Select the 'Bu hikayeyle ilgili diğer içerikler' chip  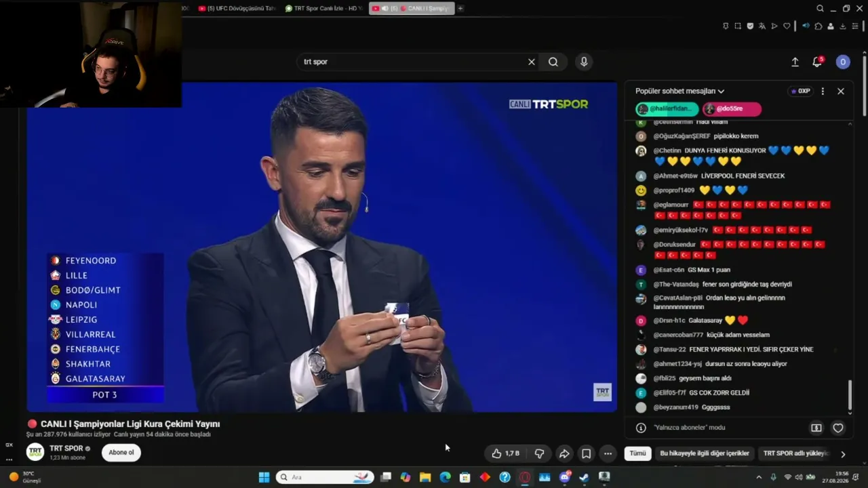pyautogui.click(x=705, y=453)
